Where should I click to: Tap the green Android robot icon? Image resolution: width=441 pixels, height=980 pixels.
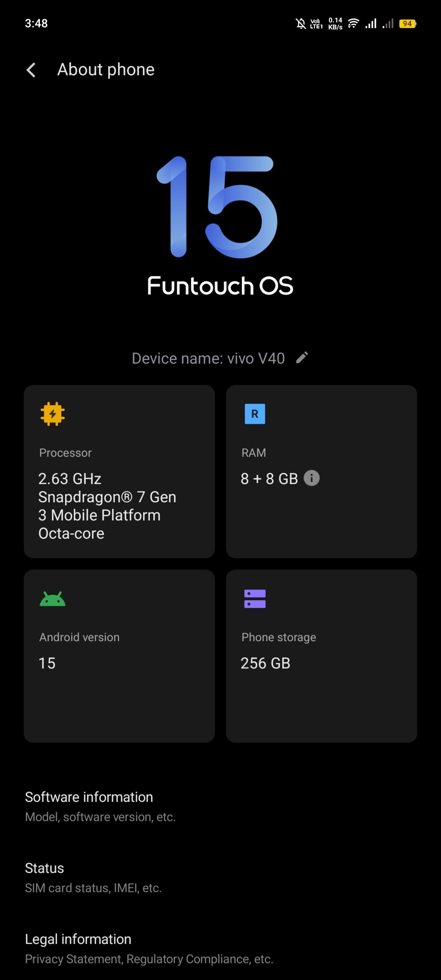click(x=53, y=599)
